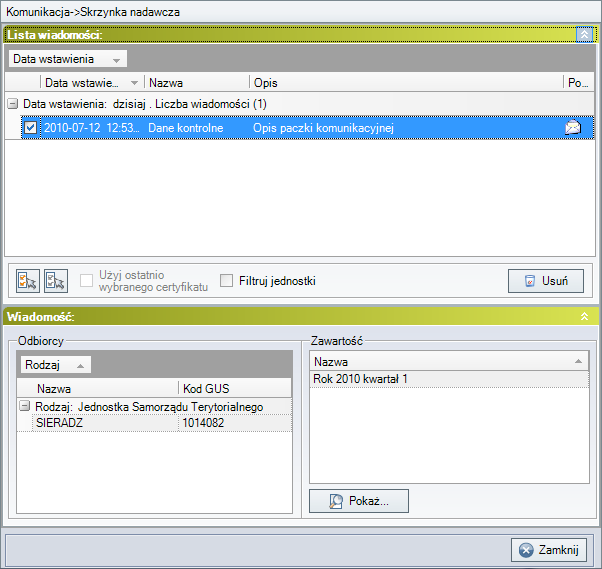The image size is (602, 569).
Task: Collapse the Lista wiadomości panel
Action: click(x=584, y=35)
